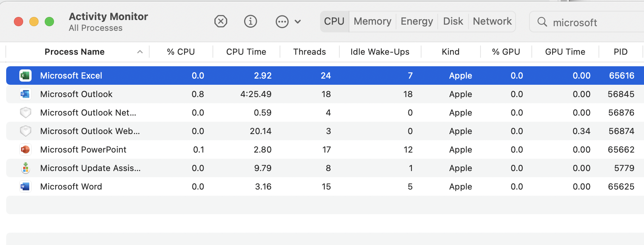Image resolution: width=644 pixels, height=245 pixels.
Task: Click the shield icon for Microsoft Outlook Web…
Action: (25, 131)
